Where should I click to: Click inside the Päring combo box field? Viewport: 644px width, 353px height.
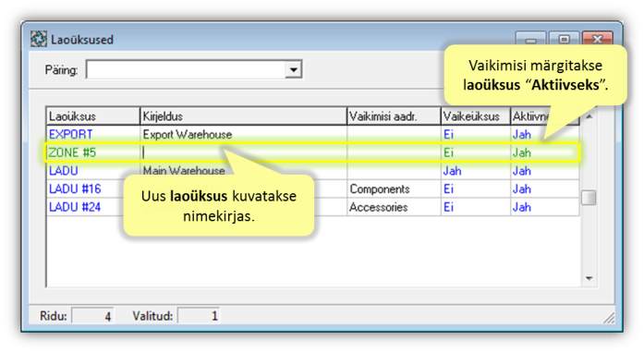(x=186, y=69)
